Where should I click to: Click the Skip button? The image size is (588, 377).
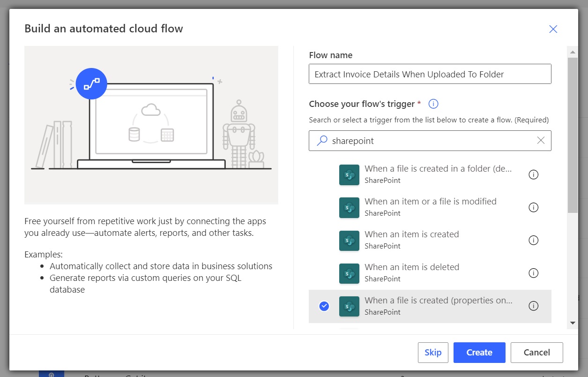coord(432,353)
